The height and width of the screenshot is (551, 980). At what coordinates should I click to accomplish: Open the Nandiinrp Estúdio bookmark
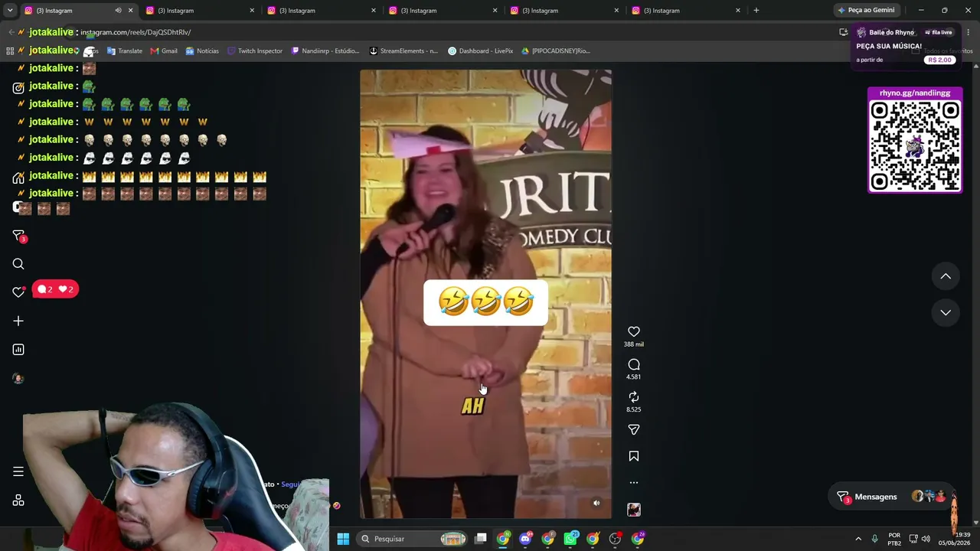pos(325,51)
